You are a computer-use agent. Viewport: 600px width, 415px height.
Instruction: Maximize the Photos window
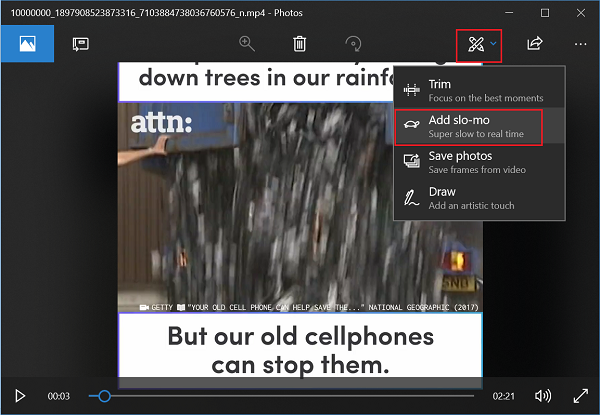click(545, 13)
